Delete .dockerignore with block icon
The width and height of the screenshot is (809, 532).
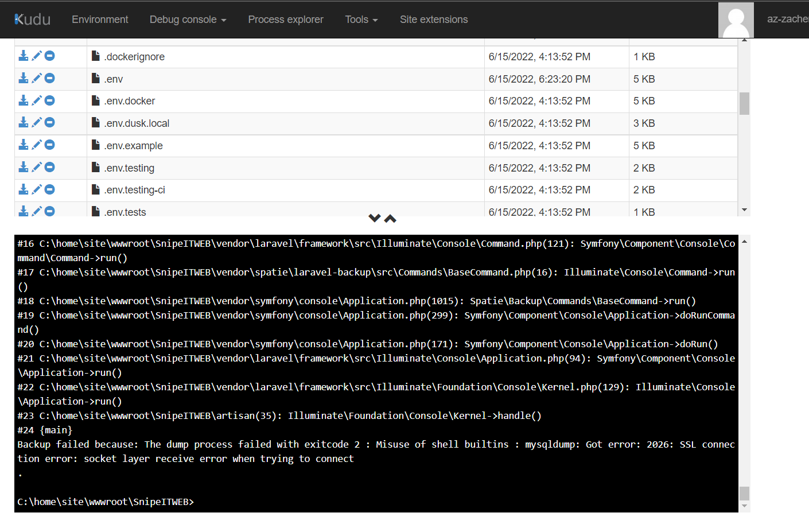pyautogui.click(x=50, y=56)
